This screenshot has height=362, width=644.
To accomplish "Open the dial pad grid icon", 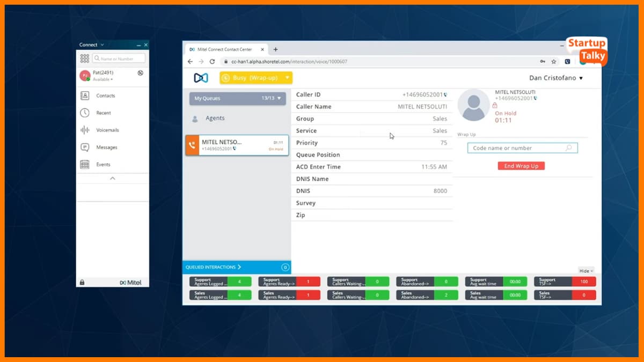I will (x=84, y=58).
